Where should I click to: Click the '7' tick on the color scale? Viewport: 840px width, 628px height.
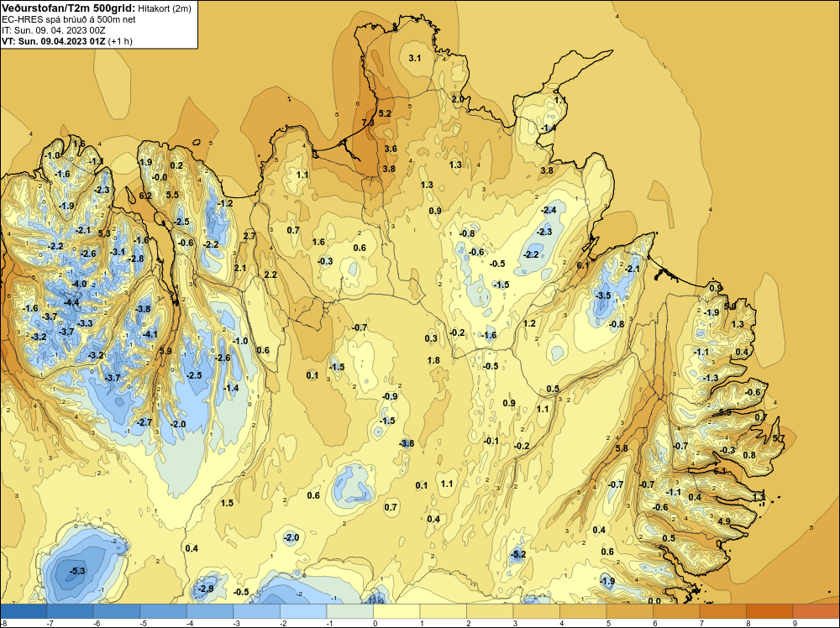click(701, 623)
